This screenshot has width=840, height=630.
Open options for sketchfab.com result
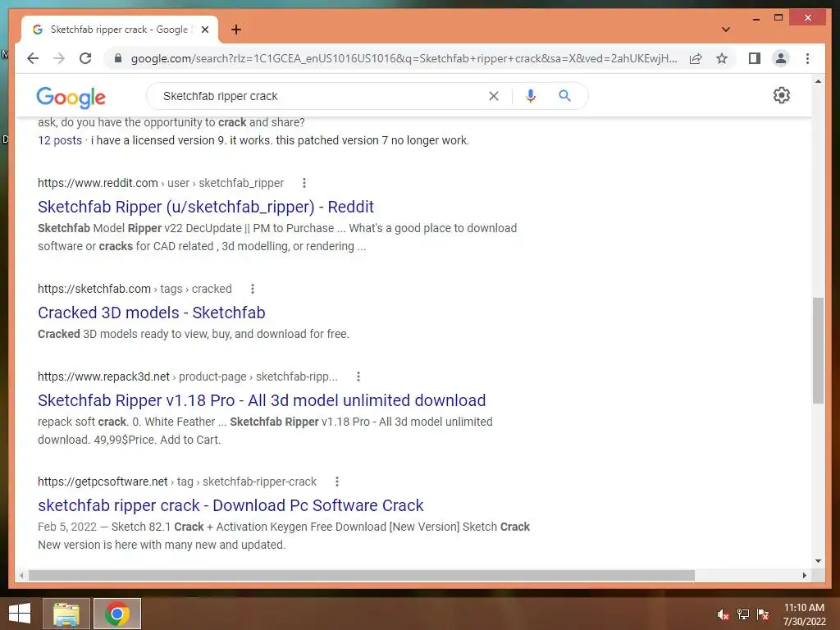click(x=253, y=290)
